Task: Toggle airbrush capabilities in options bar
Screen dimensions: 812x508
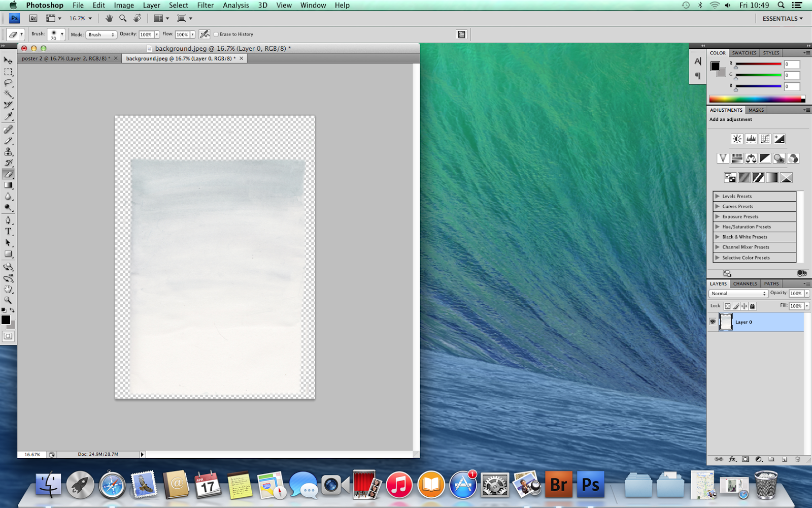Action: (205, 34)
